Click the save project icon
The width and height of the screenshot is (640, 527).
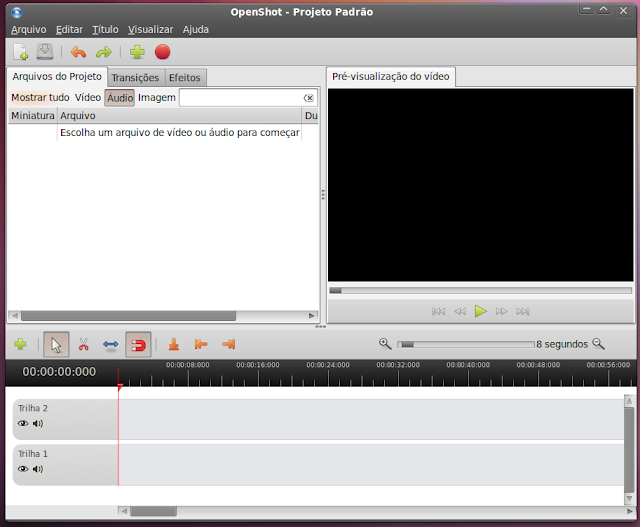[44, 52]
